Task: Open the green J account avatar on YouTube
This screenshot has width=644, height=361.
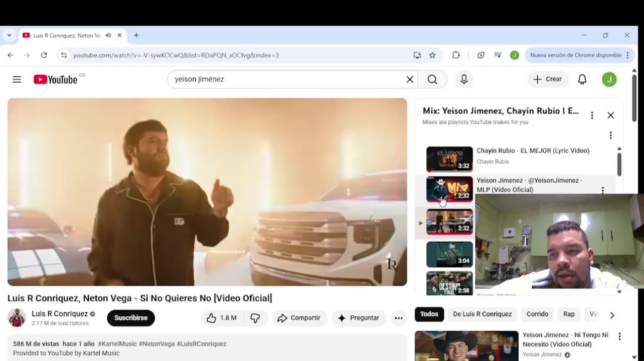Action: (x=609, y=79)
